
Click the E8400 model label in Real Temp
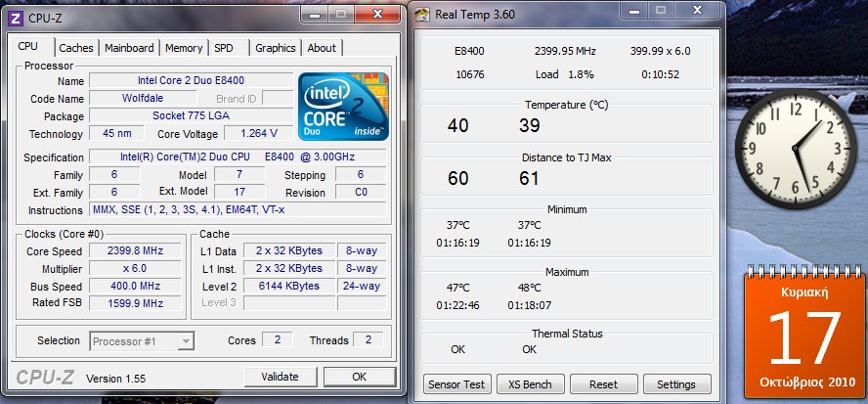tap(469, 52)
